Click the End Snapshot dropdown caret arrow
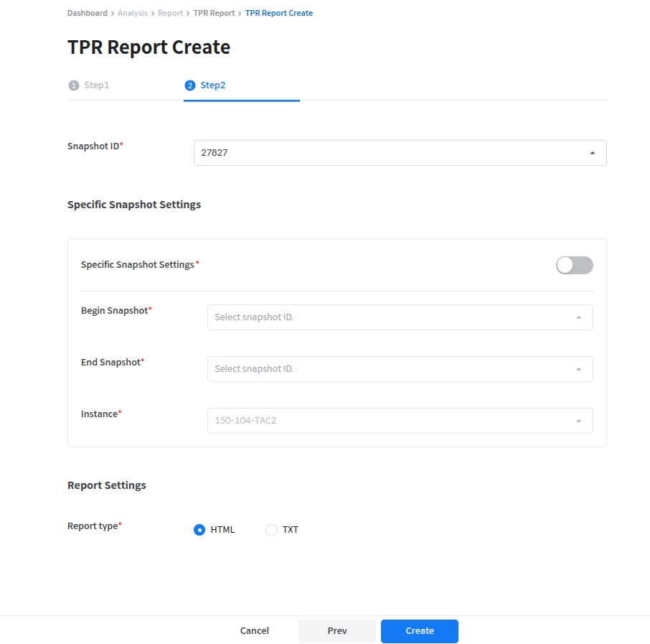650x644 pixels. pos(578,369)
